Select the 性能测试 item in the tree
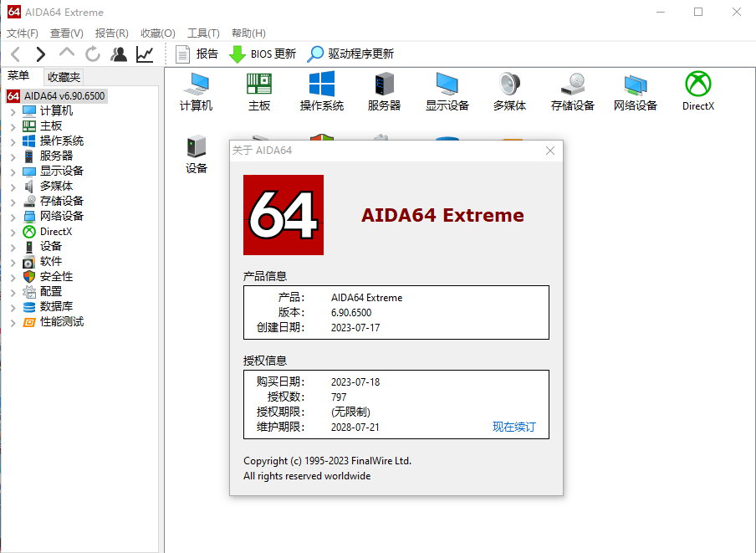The width and height of the screenshot is (756, 553). (61, 321)
